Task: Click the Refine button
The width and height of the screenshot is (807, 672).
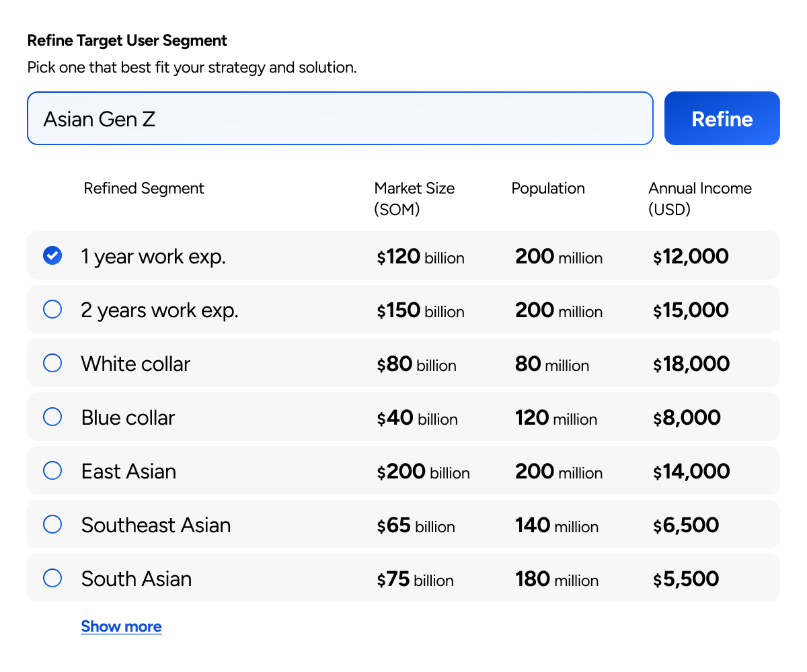Action: (x=722, y=118)
